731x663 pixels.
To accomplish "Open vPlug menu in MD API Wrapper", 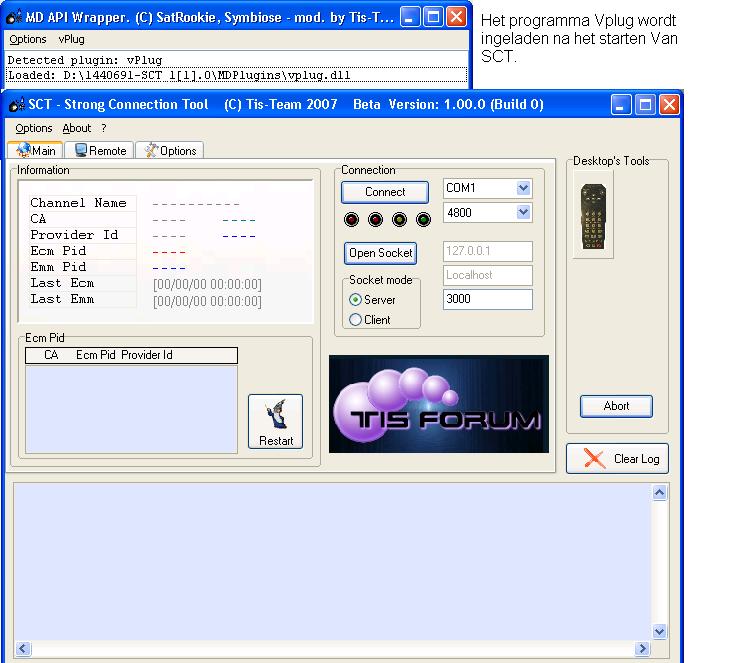I will pyautogui.click(x=71, y=39).
